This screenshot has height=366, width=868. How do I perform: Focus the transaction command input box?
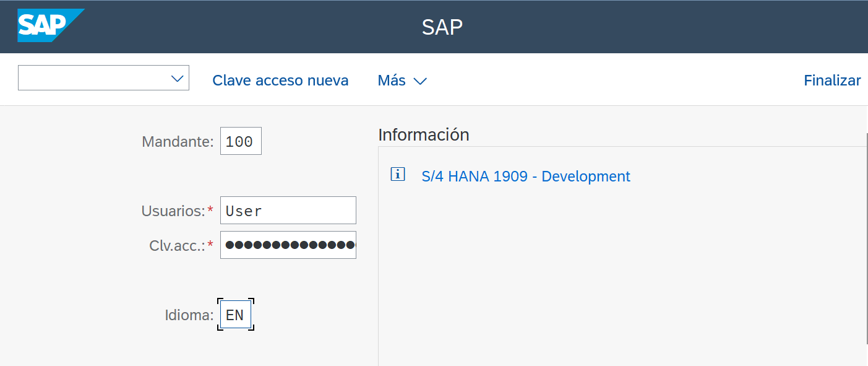click(x=93, y=79)
